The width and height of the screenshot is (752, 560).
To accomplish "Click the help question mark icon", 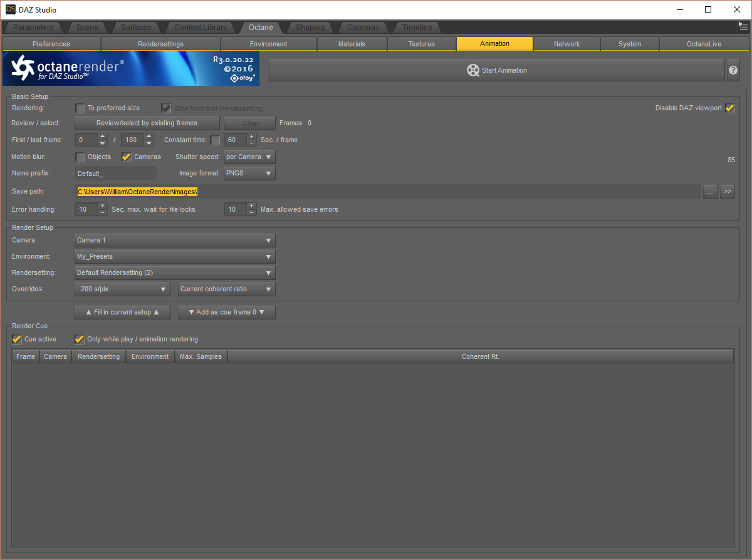I will (x=733, y=71).
